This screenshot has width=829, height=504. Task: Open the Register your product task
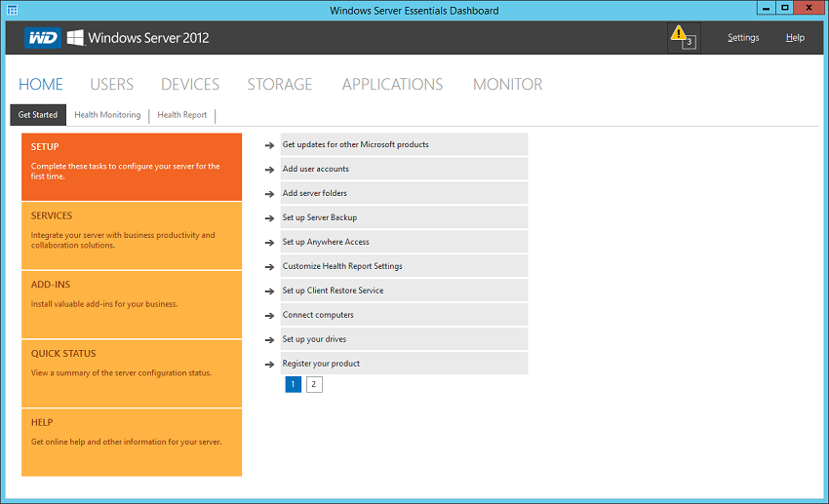coord(404,363)
